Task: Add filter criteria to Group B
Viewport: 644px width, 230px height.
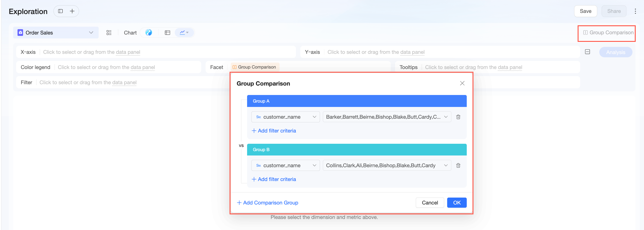Action: (274, 179)
